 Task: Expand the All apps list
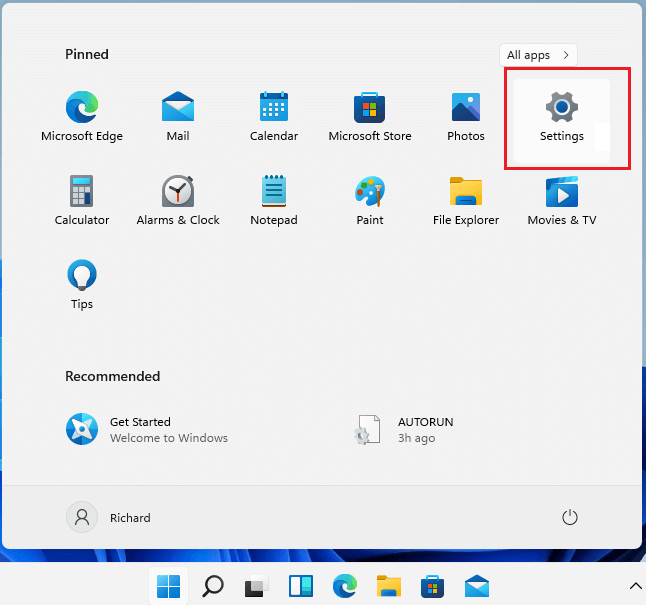[538, 55]
